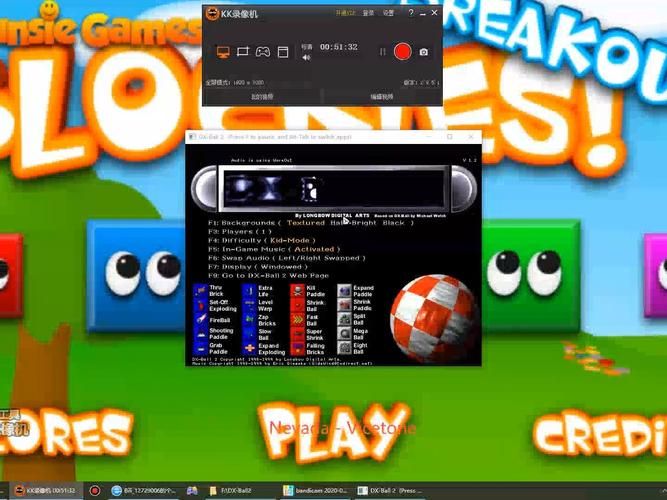
Task: Click the FireBall power-up icon
Action: pos(200,320)
